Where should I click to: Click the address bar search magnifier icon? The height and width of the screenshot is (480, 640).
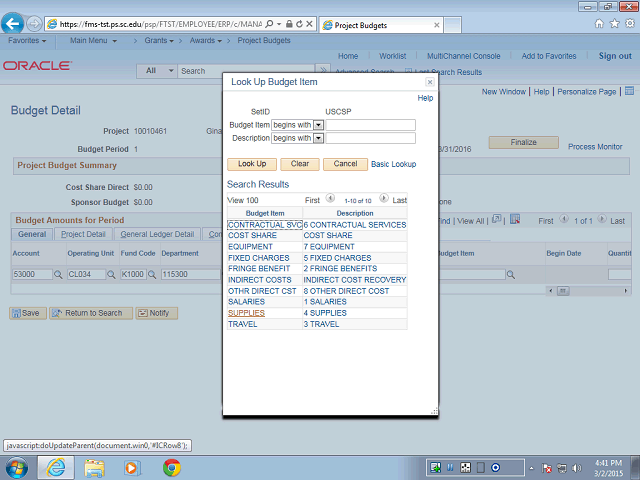269,24
